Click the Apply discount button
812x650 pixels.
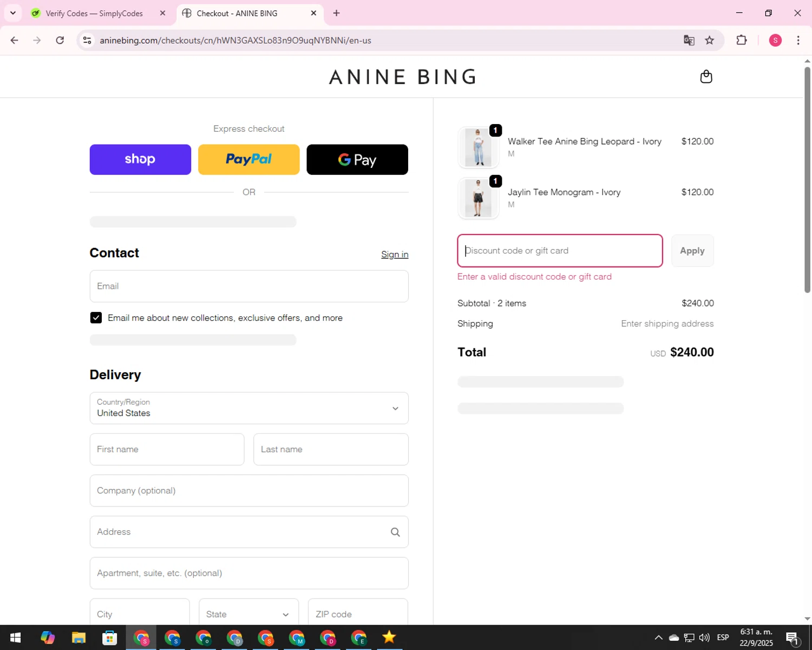692,251
